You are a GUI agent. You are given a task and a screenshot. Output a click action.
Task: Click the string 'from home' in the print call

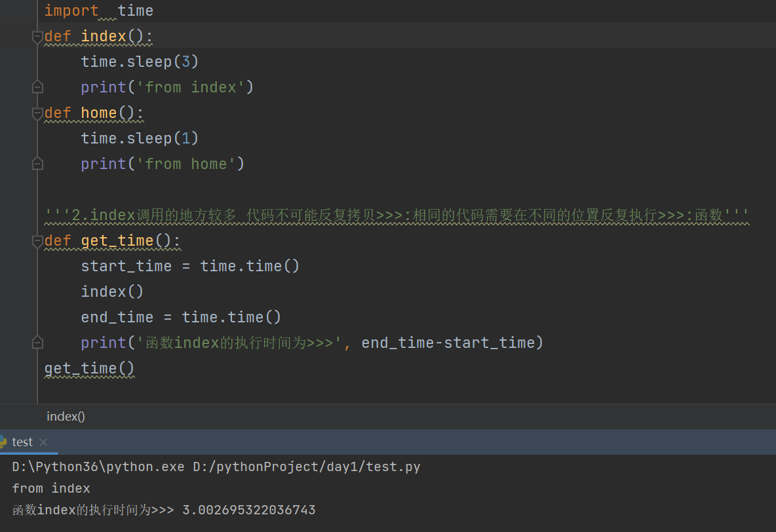185,164
